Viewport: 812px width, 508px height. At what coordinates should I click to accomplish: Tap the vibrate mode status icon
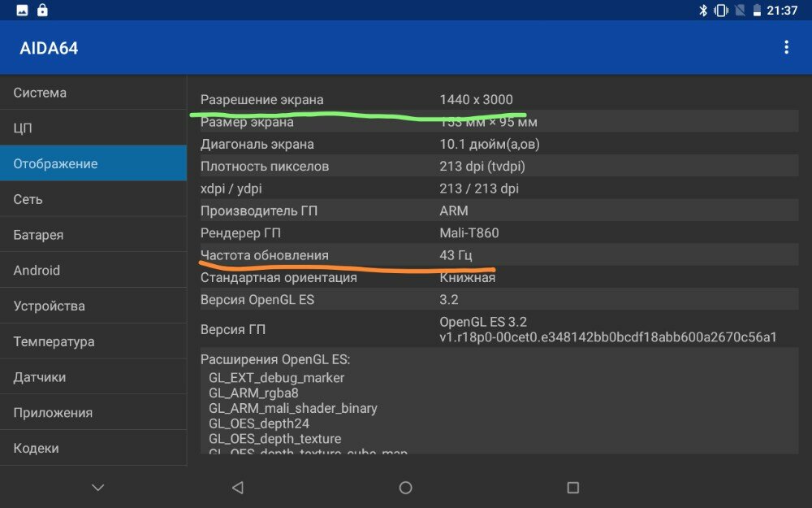[x=721, y=11]
